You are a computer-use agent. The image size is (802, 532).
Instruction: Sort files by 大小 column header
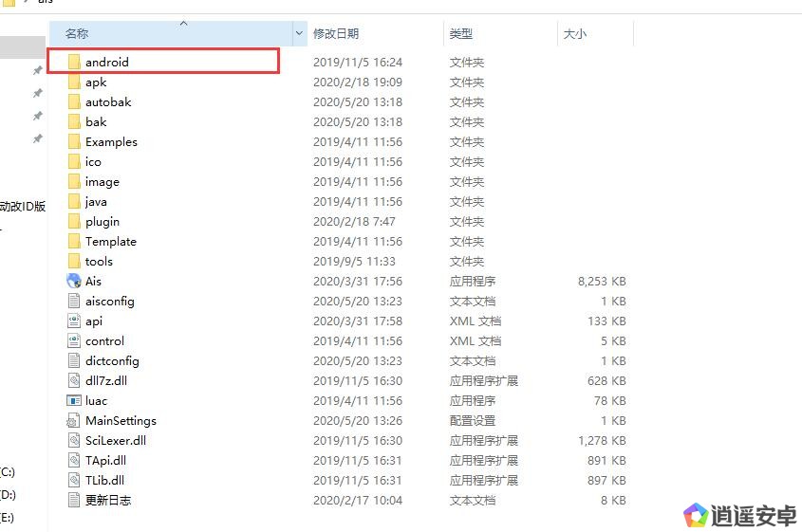tap(575, 33)
